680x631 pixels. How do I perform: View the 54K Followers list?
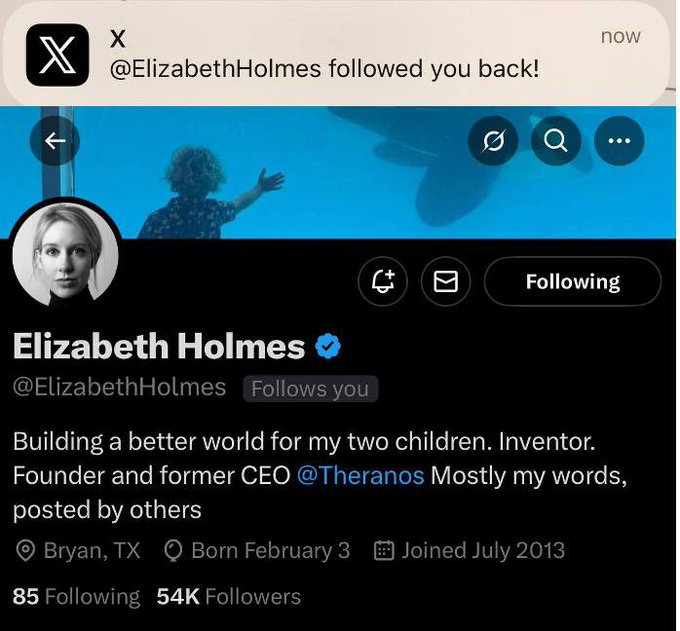[228, 597]
